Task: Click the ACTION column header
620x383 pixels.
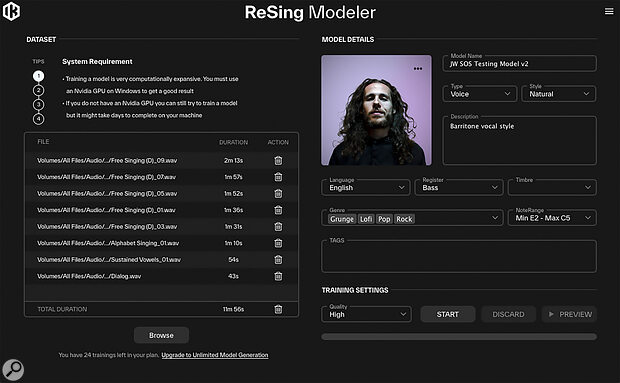Action: click(x=278, y=142)
